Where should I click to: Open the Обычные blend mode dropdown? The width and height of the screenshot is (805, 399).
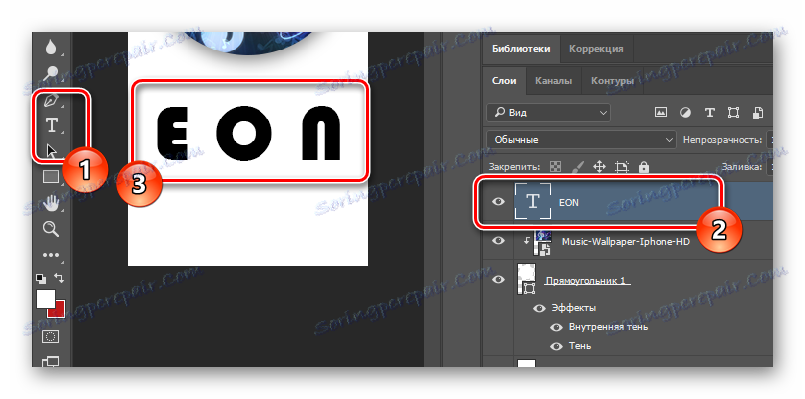[582, 139]
